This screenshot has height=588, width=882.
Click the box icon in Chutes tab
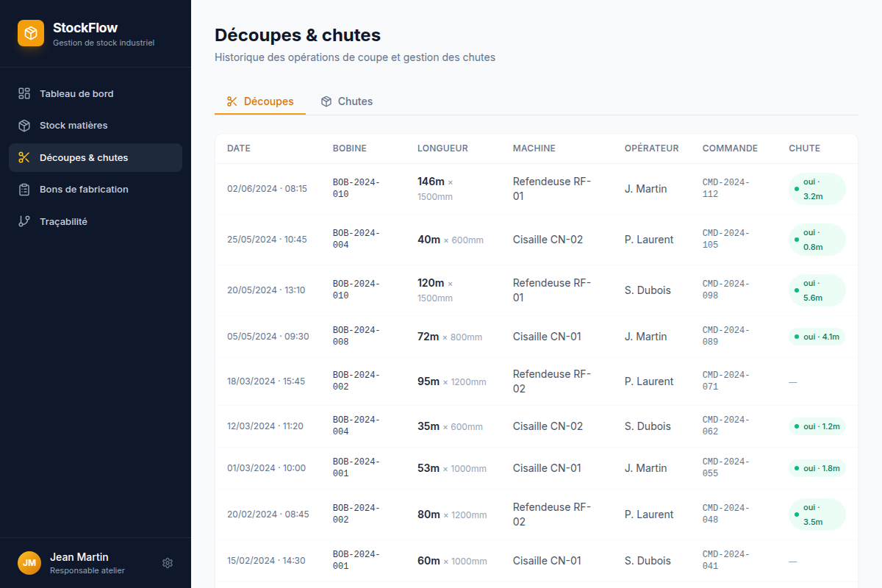pyautogui.click(x=326, y=101)
